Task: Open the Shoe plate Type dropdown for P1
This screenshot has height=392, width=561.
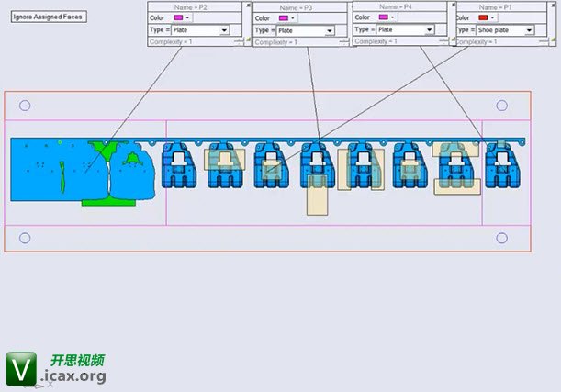Action: (505, 30)
